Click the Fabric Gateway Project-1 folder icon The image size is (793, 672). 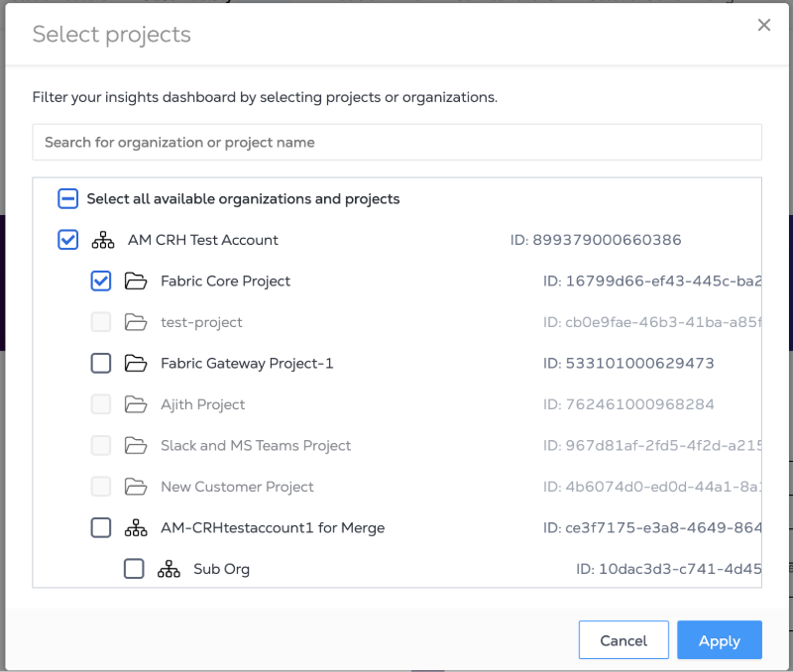coord(136,363)
